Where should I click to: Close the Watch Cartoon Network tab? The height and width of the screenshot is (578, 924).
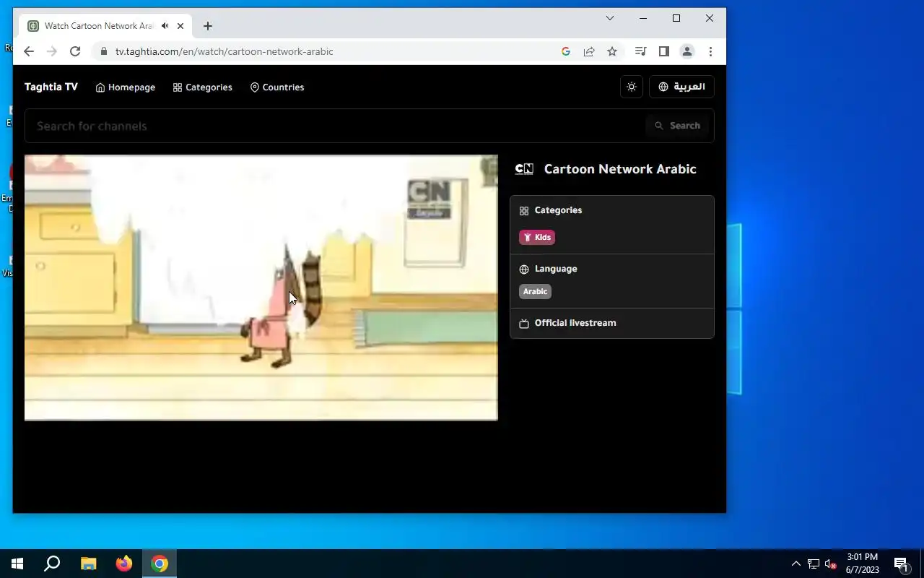(x=180, y=26)
